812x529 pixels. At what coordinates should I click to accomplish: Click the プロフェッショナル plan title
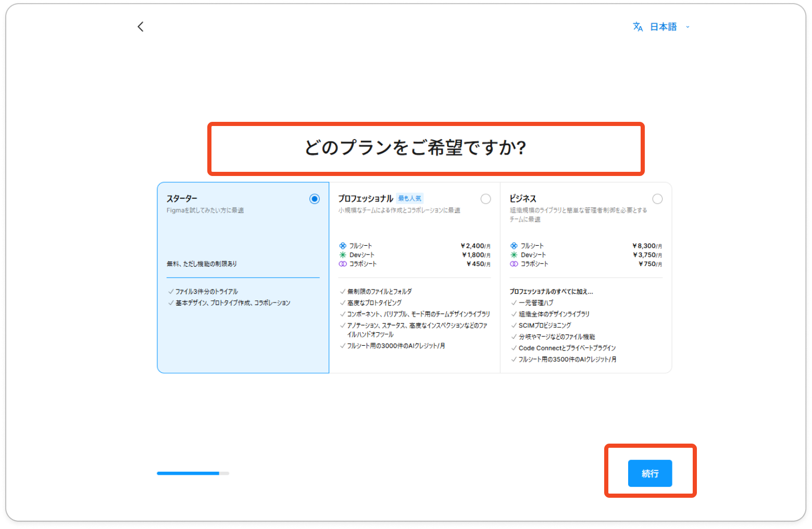pos(365,198)
